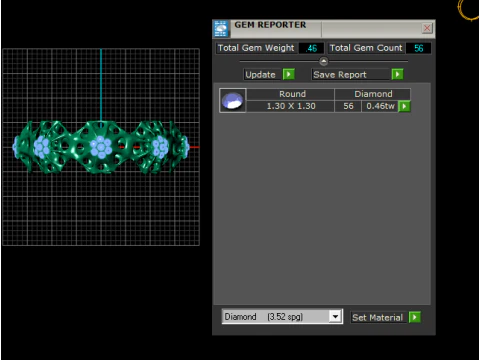Click the green arrow next to Save Report

point(397,74)
